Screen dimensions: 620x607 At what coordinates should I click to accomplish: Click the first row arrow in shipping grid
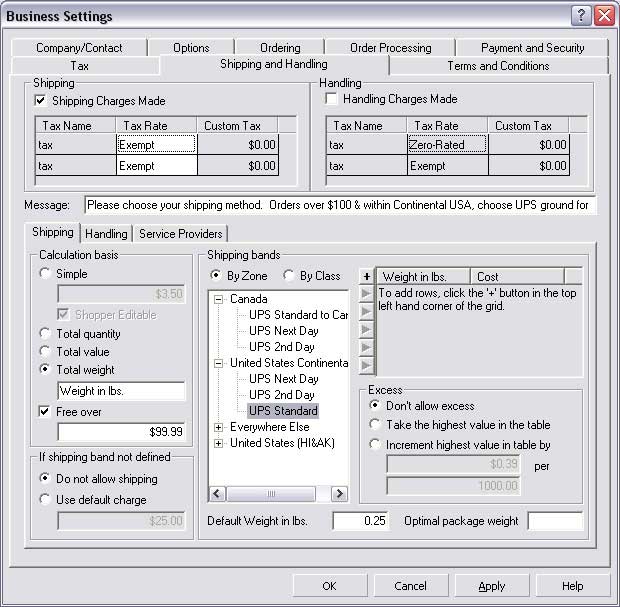(366, 293)
